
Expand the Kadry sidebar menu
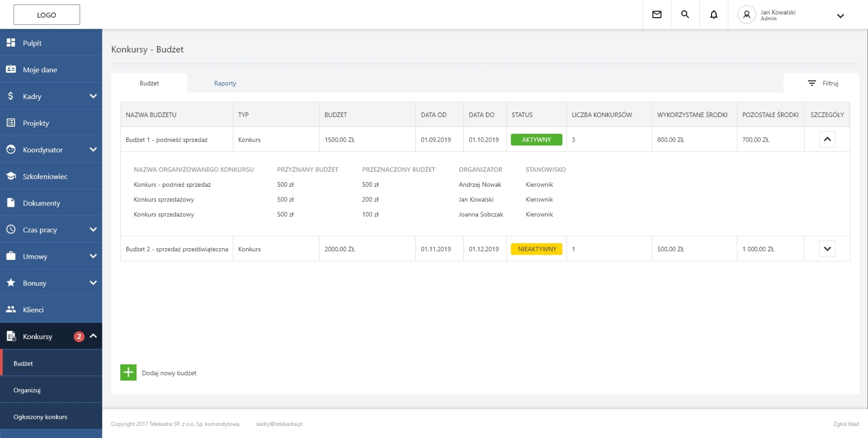point(93,96)
